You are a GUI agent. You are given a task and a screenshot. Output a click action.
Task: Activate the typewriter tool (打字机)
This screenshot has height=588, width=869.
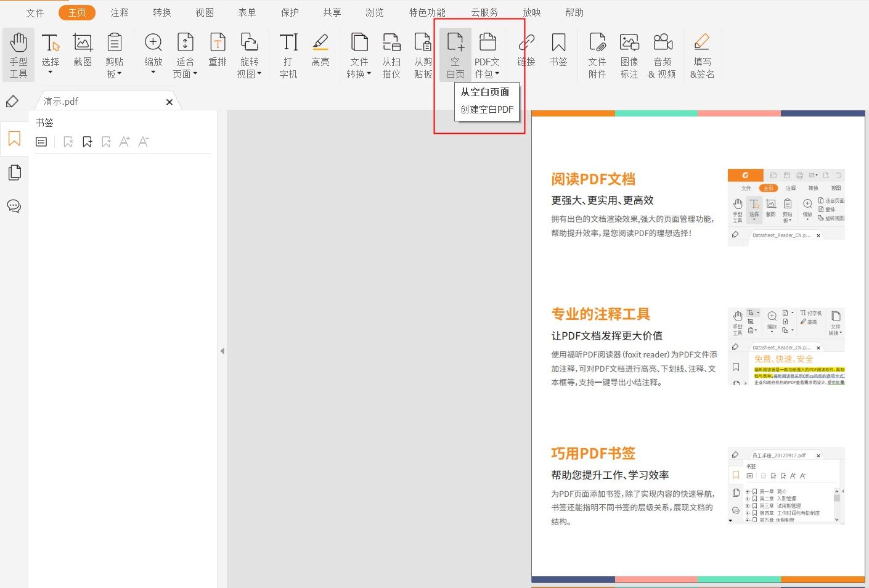pyautogui.click(x=288, y=54)
